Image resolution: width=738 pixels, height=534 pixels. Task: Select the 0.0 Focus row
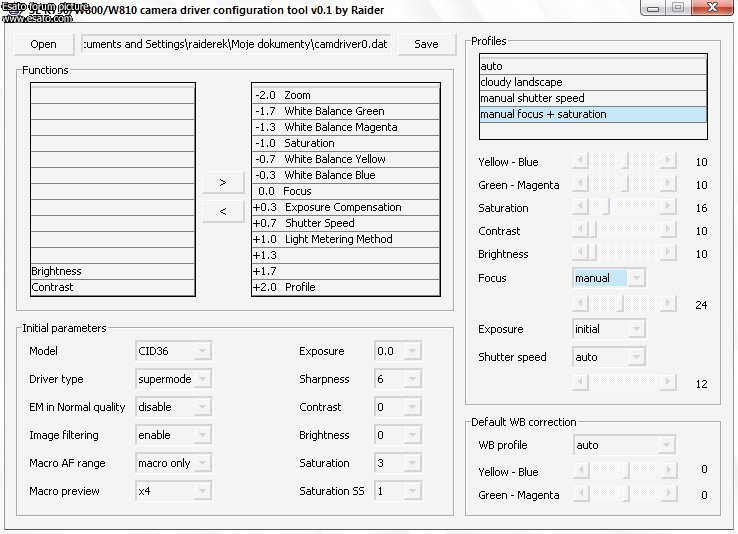pos(346,191)
